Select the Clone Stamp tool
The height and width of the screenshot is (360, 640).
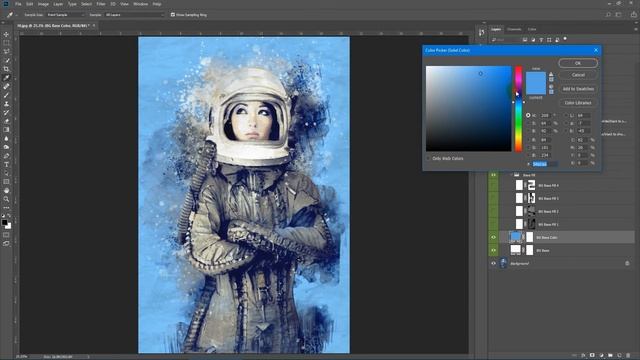tap(6, 104)
